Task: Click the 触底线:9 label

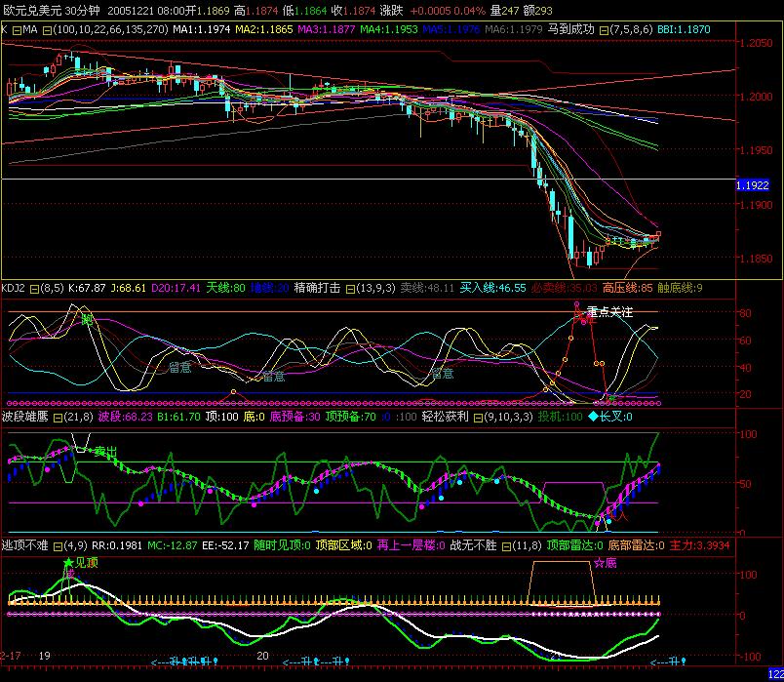Action: (x=680, y=288)
